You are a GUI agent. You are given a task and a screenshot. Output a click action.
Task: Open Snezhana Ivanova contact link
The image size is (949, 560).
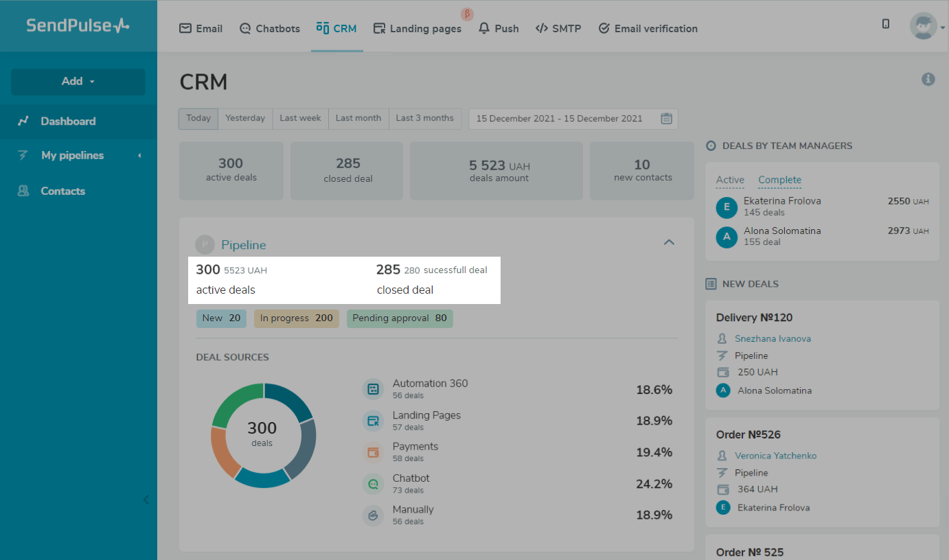tap(773, 339)
